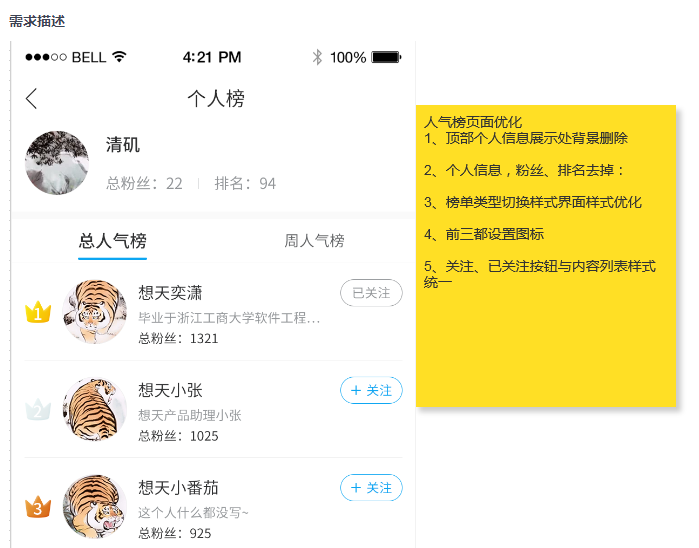Screen dimensions: 699x548
Task: Click the bronze rank 3 crown icon
Action: [38, 507]
